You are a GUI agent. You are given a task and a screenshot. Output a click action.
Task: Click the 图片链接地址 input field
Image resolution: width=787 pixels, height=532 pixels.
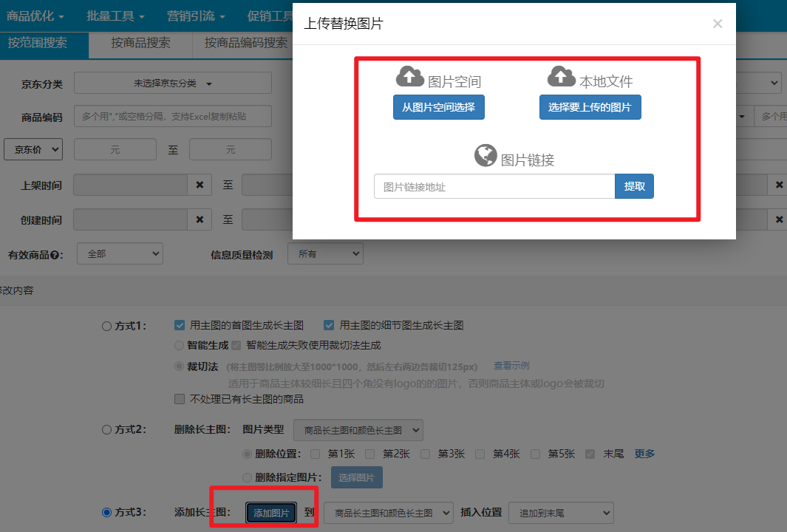click(494, 187)
